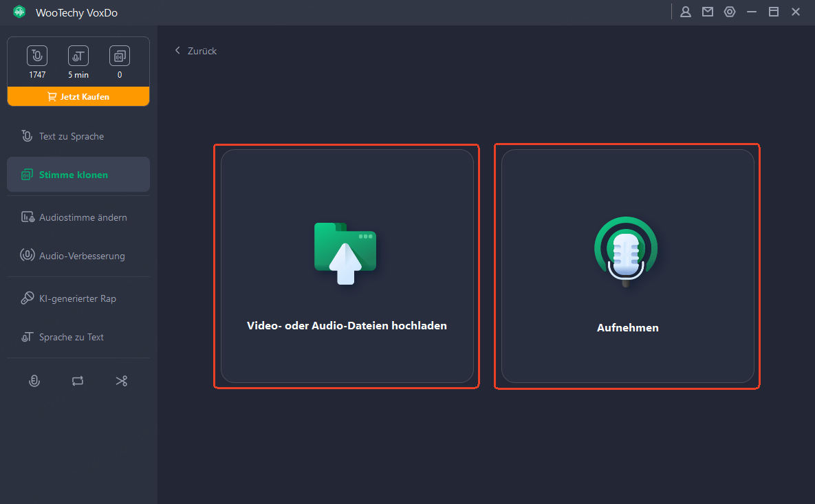Open KI-generierter Rap feature
The width and height of the screenshot is (815, 504).
[78, 298]
